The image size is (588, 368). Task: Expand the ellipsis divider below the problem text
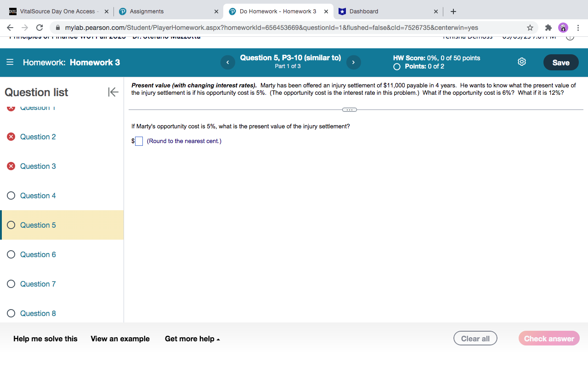pos(349,109)
